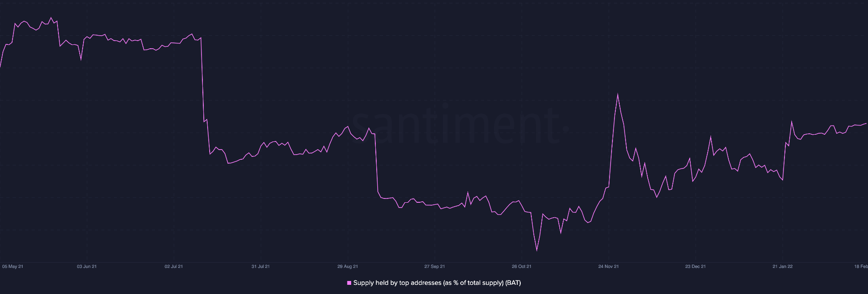
Task: Click the line's final point at right edge
Action: click(867, 123)
